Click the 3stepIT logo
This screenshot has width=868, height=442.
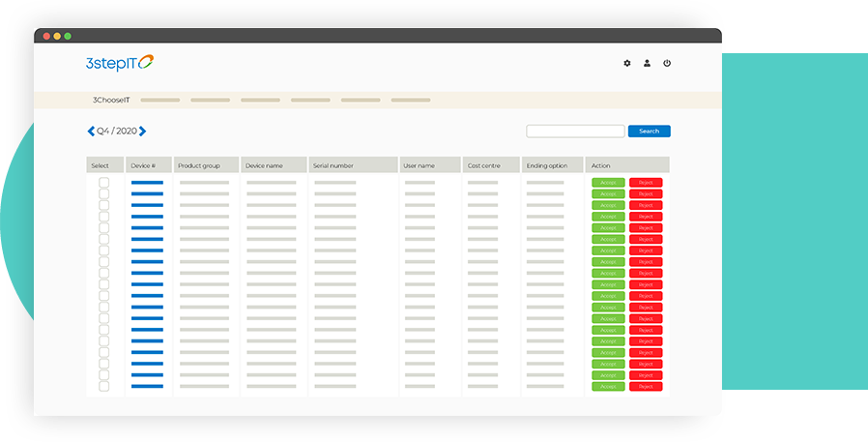120,63
